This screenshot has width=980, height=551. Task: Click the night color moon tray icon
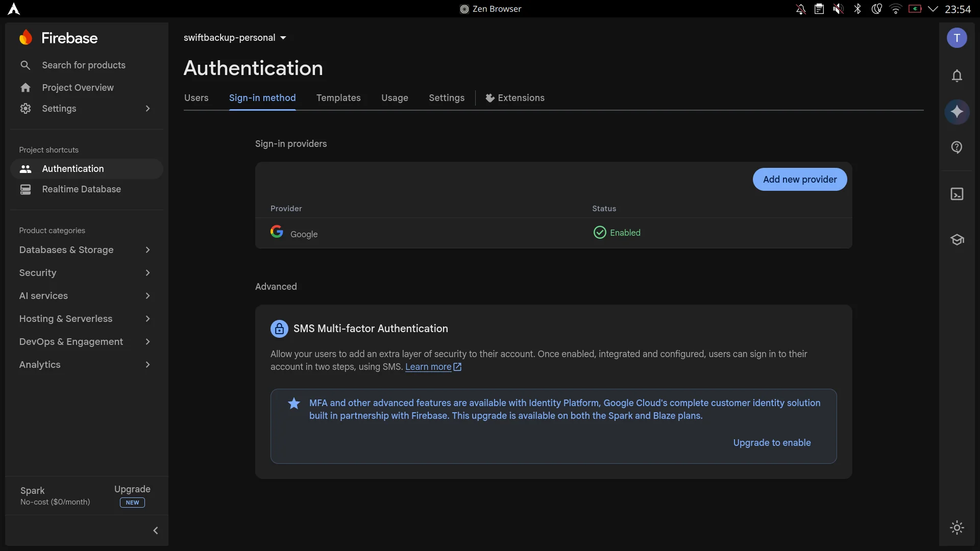tap(876, 9)
